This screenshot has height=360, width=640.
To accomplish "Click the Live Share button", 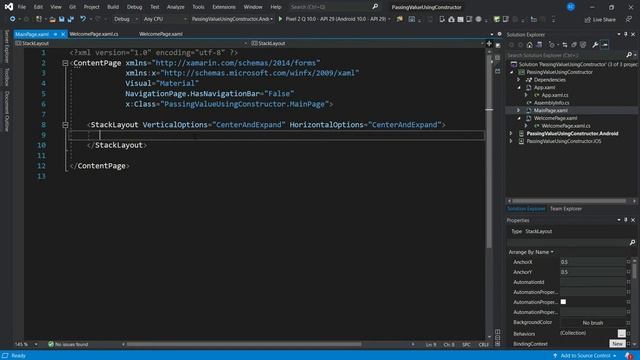I will coord(600,20).
